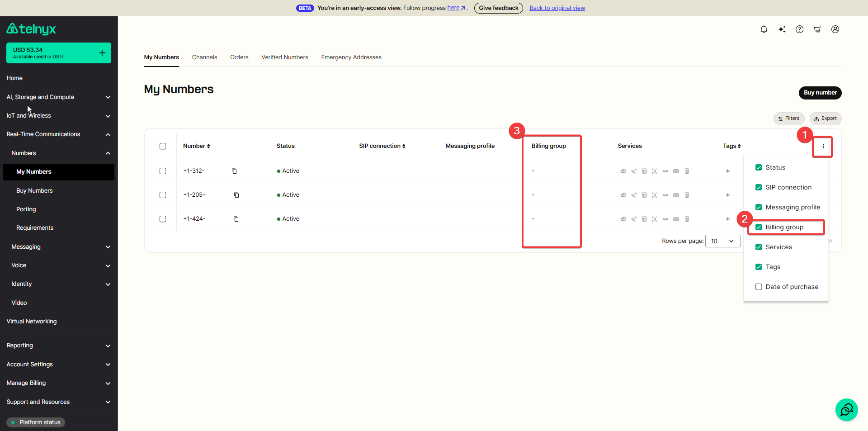The width and height of the screenshot is (868, 431).
Task: Uncheck the Billing group column checkbox
Action: pyautogui.click(x=759, y=227)
